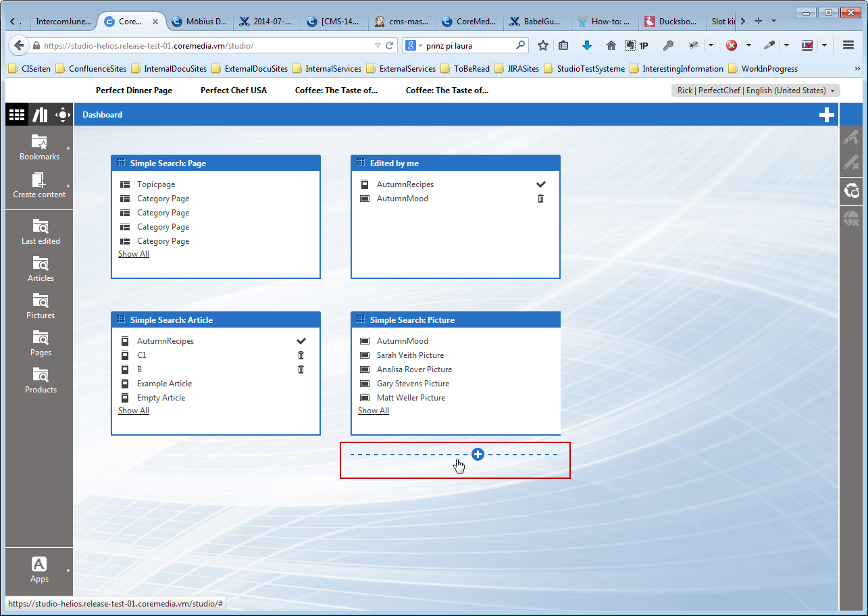Open the Matt Weller Picture entry

coord(411,398)
